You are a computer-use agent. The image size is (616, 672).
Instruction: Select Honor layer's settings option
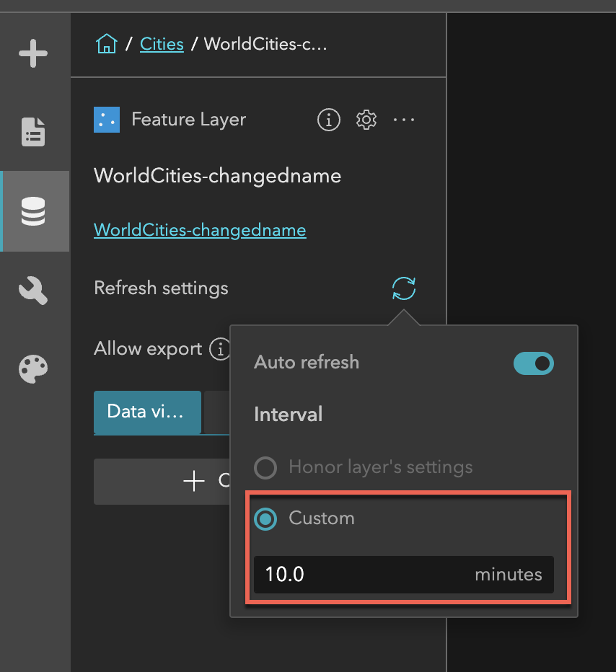click(x=265, y=468)
